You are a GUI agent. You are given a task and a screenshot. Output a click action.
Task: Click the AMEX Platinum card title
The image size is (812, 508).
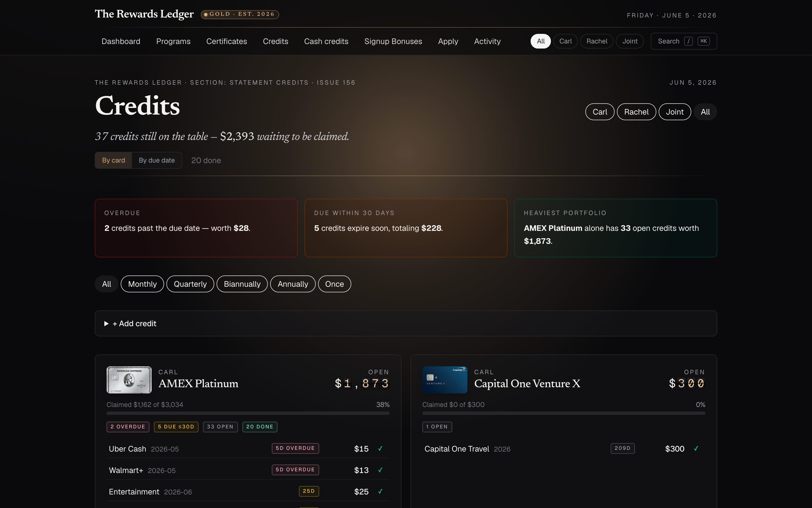(x=198, y=383)
